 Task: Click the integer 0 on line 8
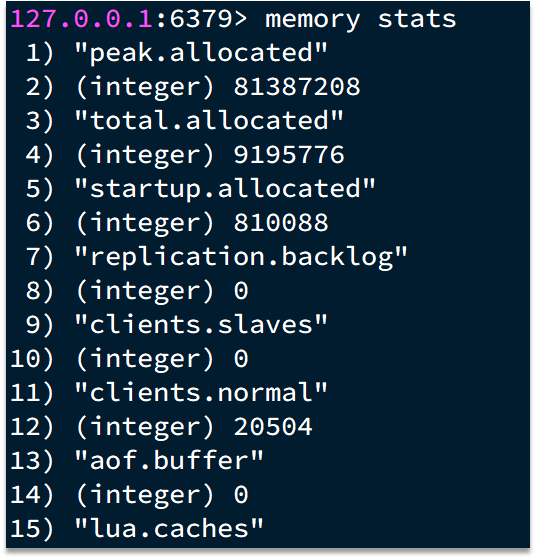click(x=241, y=291)
